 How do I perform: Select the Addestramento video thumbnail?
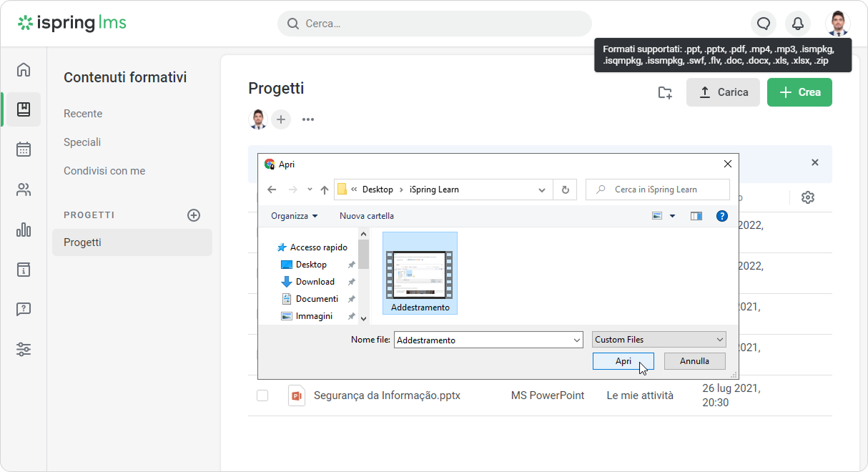click(x=420, y=273)
